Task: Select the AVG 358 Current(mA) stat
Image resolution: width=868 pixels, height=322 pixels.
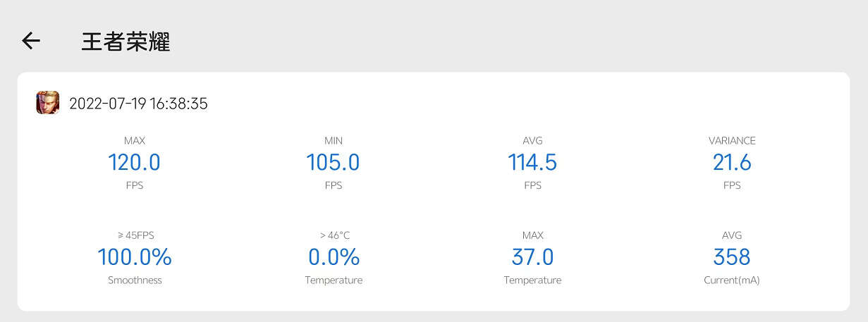Action: (x=732, y=257)
